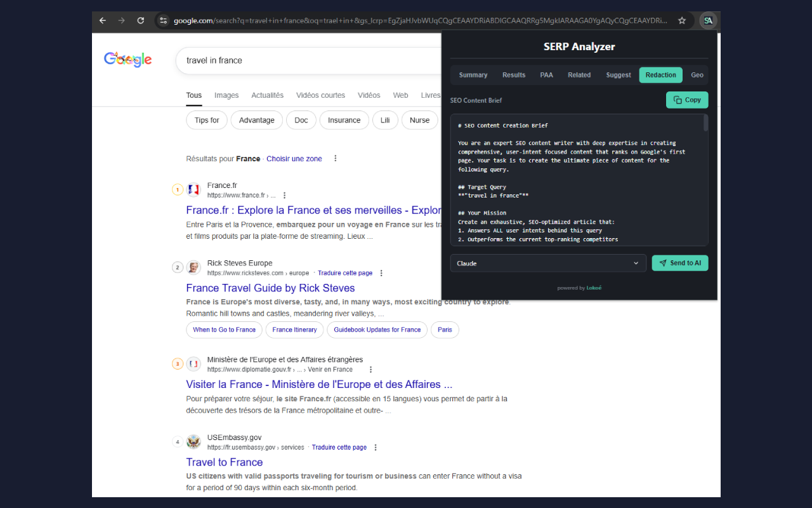Click the France.fr favicon

(193, 189)
